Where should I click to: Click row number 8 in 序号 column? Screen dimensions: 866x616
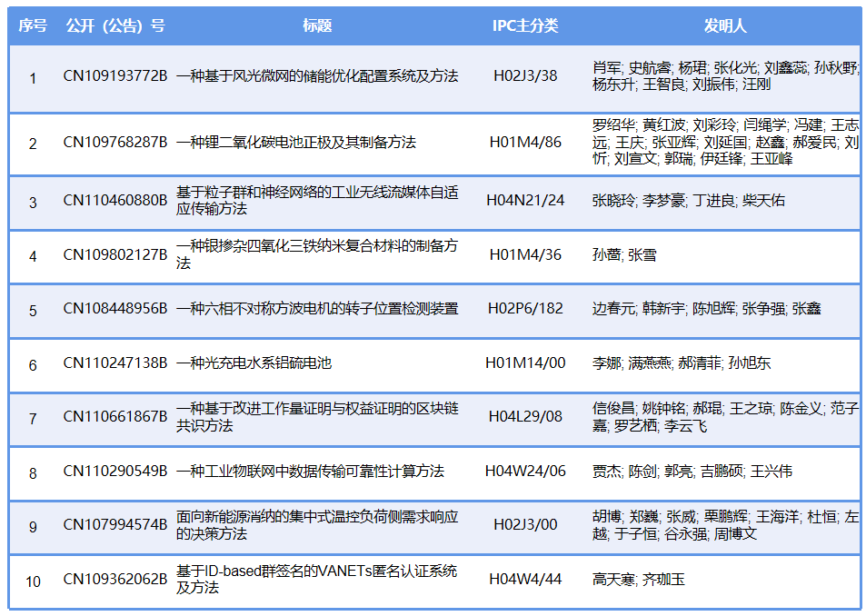click(x=33, y=473)
